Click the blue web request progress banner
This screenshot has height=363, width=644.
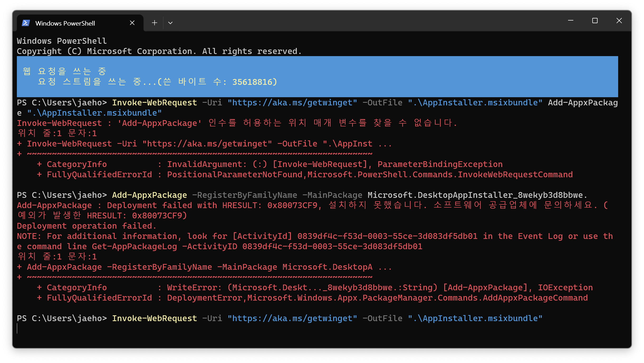317,76
